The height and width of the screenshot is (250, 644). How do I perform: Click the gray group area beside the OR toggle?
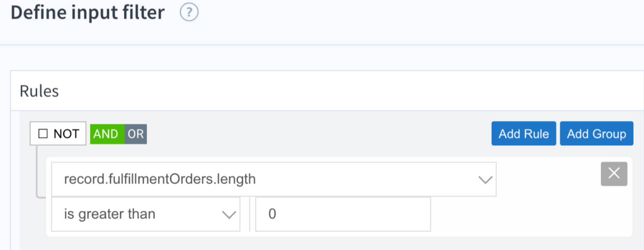[x=319, y=134]
